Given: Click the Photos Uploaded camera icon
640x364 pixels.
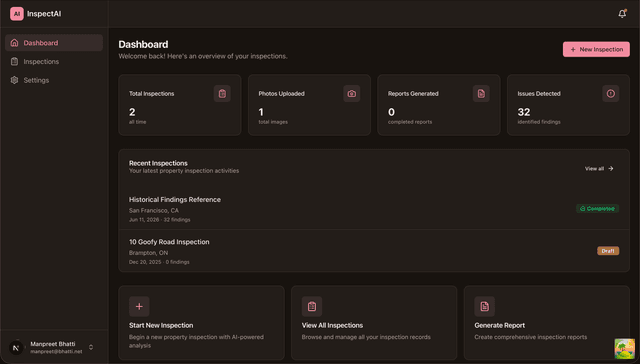Looking at the screenshot, I should 351,93.
